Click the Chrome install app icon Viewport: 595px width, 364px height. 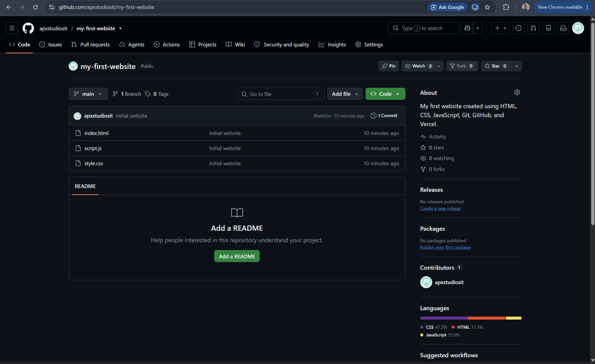(x=475, y=7)
